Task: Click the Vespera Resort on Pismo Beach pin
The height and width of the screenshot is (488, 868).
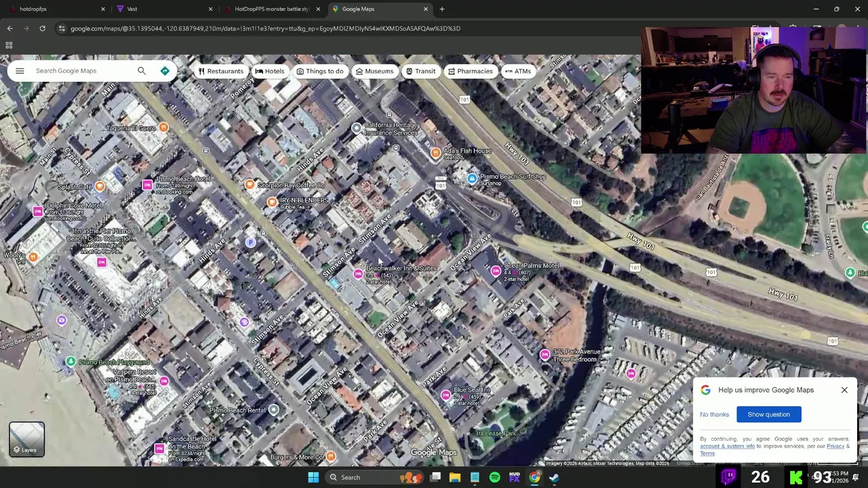Action: coord(163,381)
